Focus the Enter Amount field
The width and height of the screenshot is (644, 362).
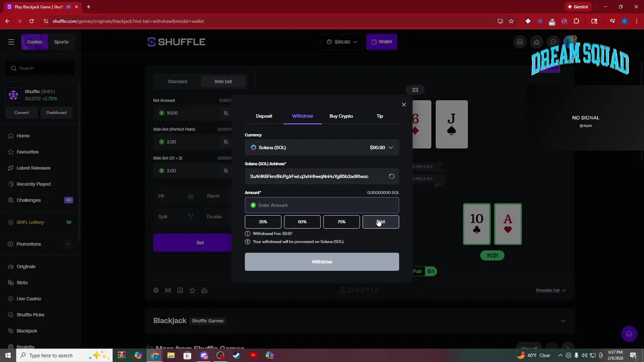pyautogui.click(x=322, y=205)
